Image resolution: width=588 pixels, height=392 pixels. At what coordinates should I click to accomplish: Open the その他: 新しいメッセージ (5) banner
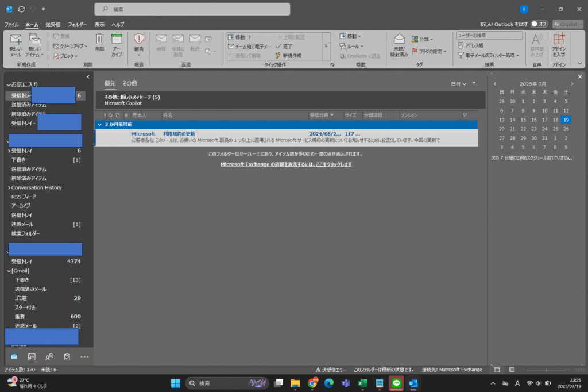coord(291,100)
